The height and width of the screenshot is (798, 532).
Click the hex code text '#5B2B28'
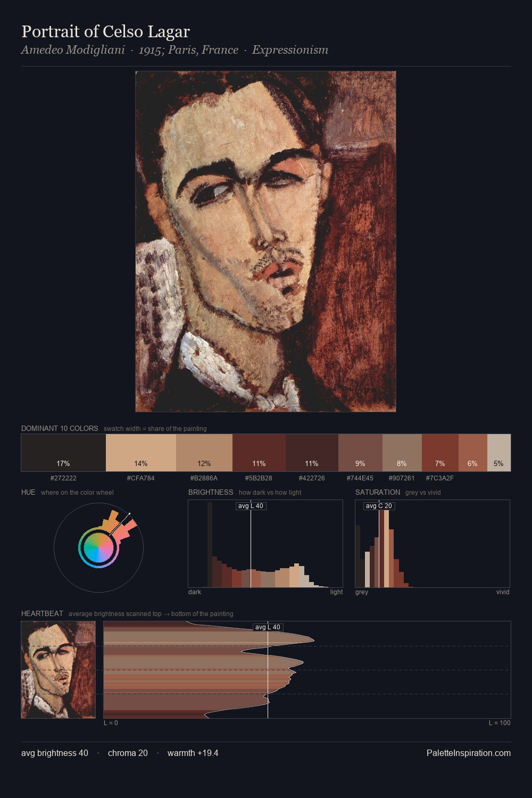pyautogui.click(x=259, y=478)
